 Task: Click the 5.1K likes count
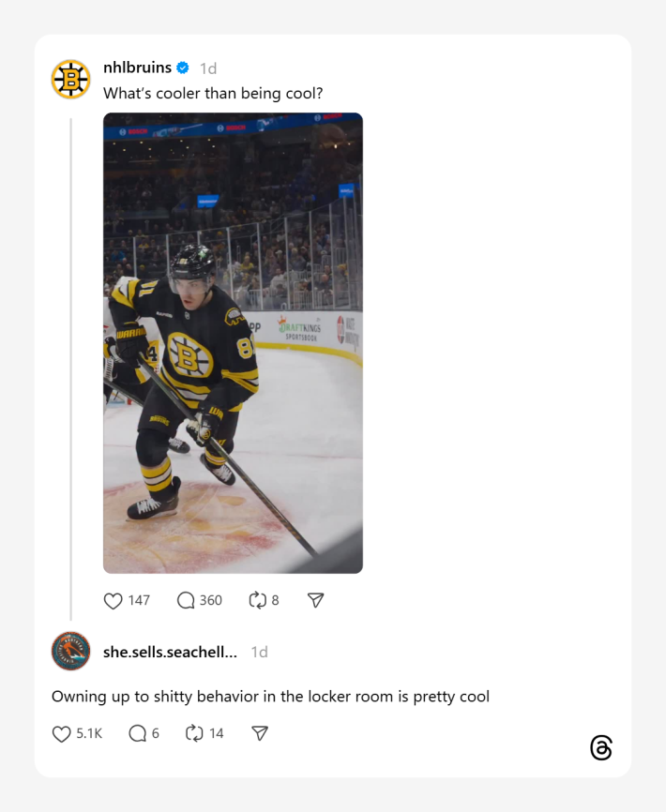(x=89, y=733)
